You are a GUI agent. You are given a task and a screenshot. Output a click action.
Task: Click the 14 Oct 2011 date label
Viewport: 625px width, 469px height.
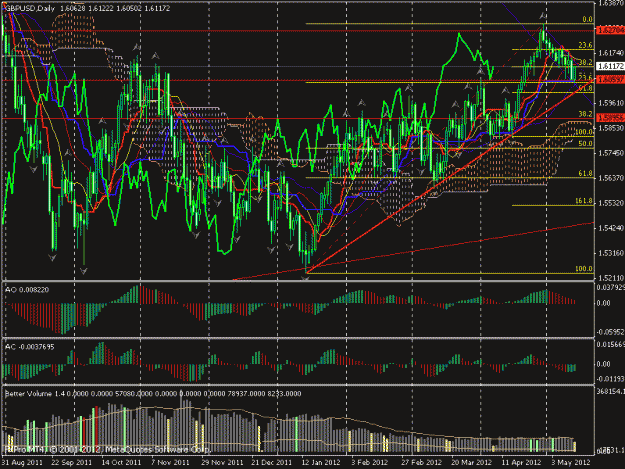pos(121,463)
